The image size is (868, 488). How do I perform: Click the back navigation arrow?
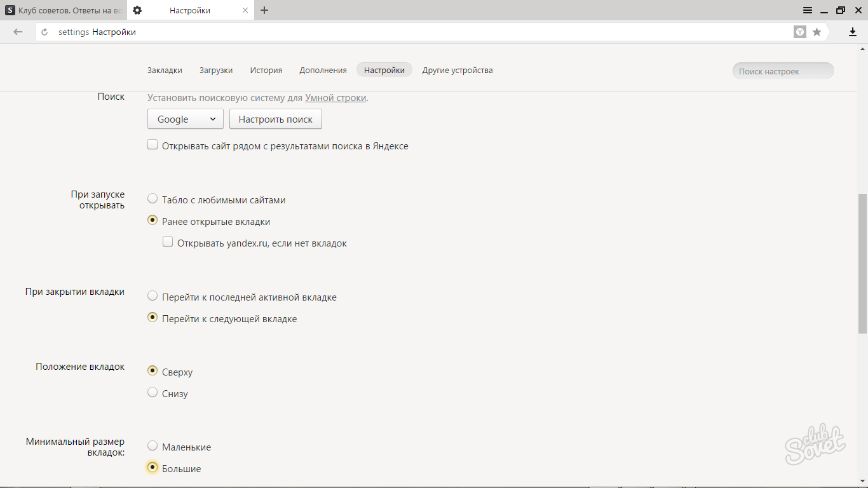pos(18,32)
